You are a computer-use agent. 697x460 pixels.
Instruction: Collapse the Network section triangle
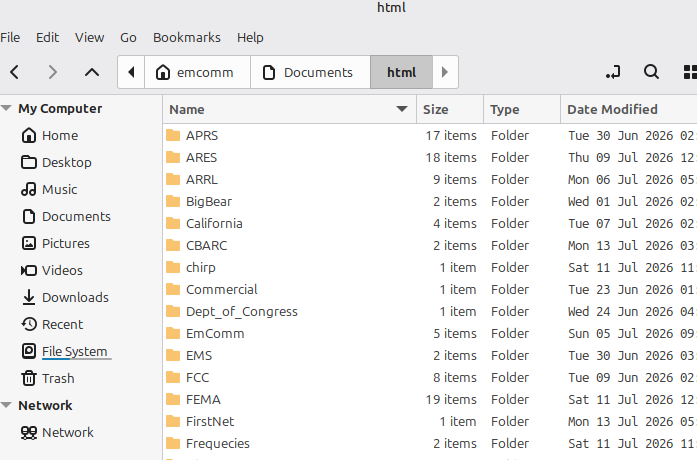coord(6,405)
